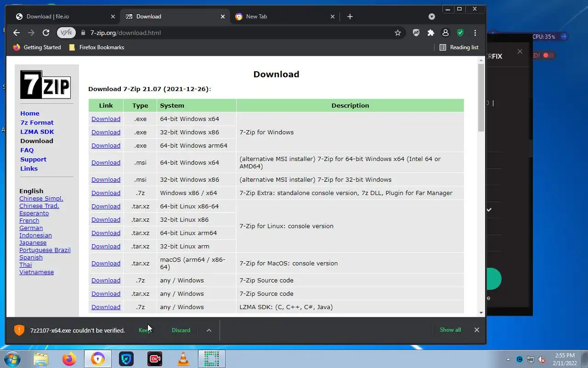588x368 pixels.
Task: Go back using the browser back arrow
Action: 17,33
